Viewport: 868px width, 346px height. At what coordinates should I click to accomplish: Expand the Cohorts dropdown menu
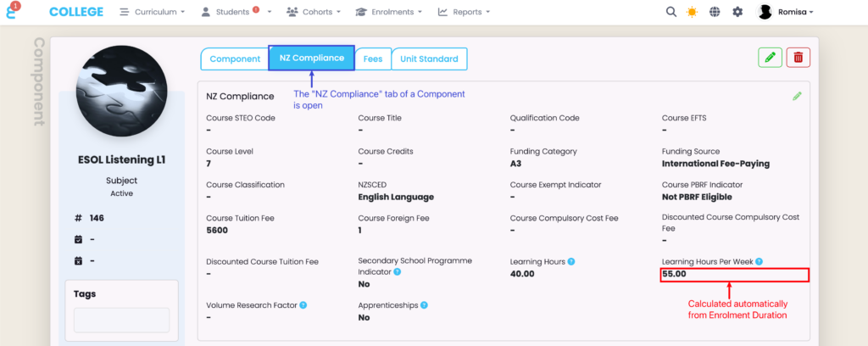314,12
